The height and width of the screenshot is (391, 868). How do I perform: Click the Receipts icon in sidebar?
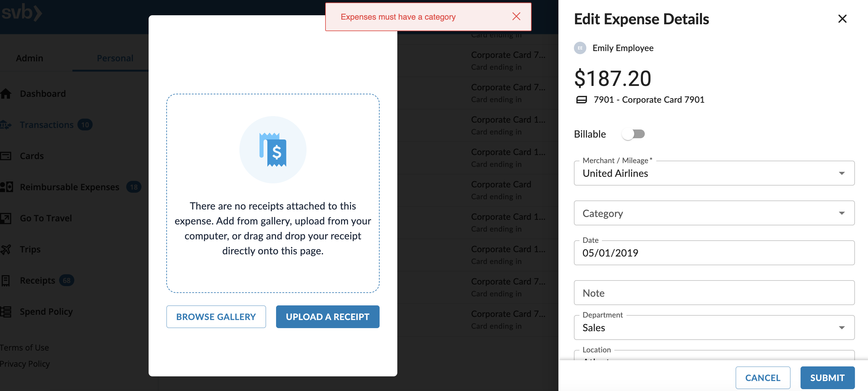pyautogui.click(x=6, y=280)
